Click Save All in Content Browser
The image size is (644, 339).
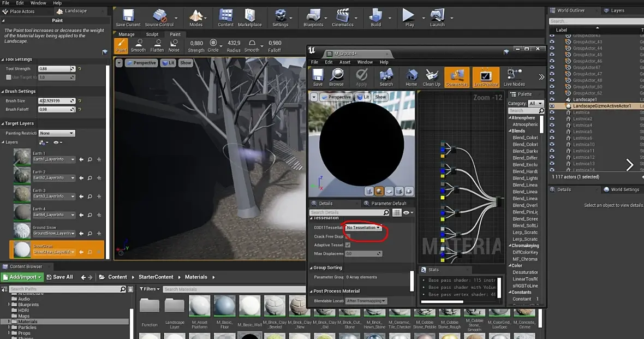click(59, 277)
